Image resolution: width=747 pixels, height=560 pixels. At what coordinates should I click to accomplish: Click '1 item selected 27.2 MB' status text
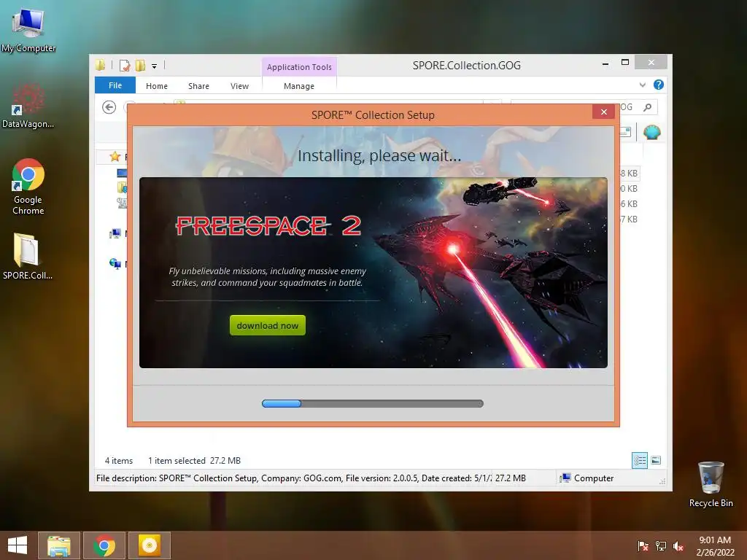click(x=194, y=461)
